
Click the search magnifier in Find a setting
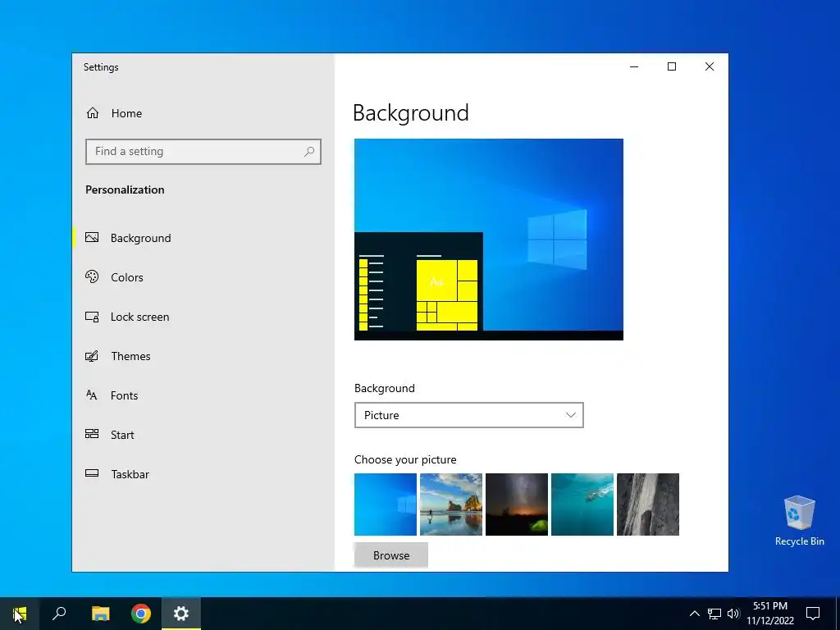click(309, 152)
